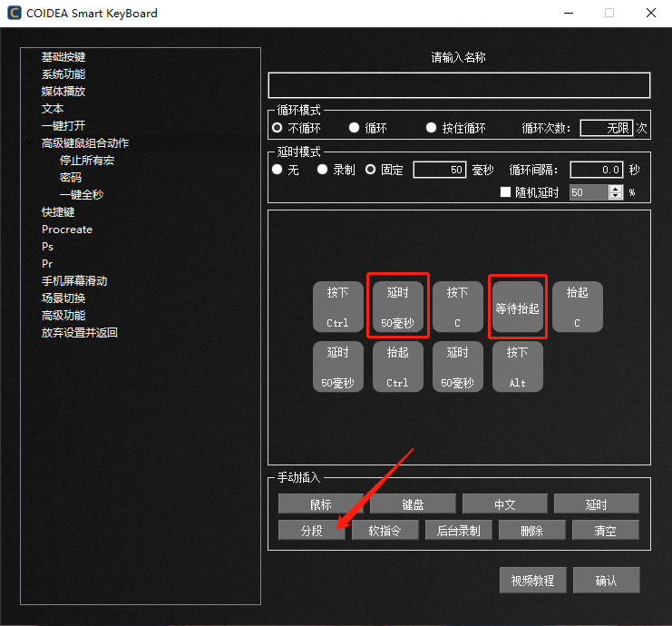Increase the random delay percentage spinner

616,188
